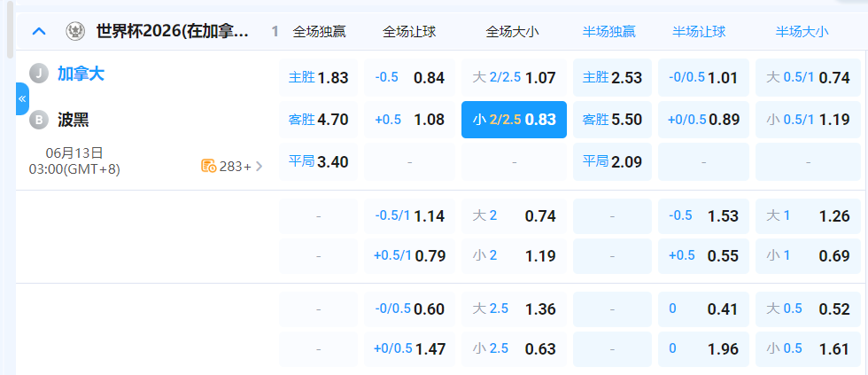
Task: Switch to 半场让球 column header
Action: pos(699,32)
